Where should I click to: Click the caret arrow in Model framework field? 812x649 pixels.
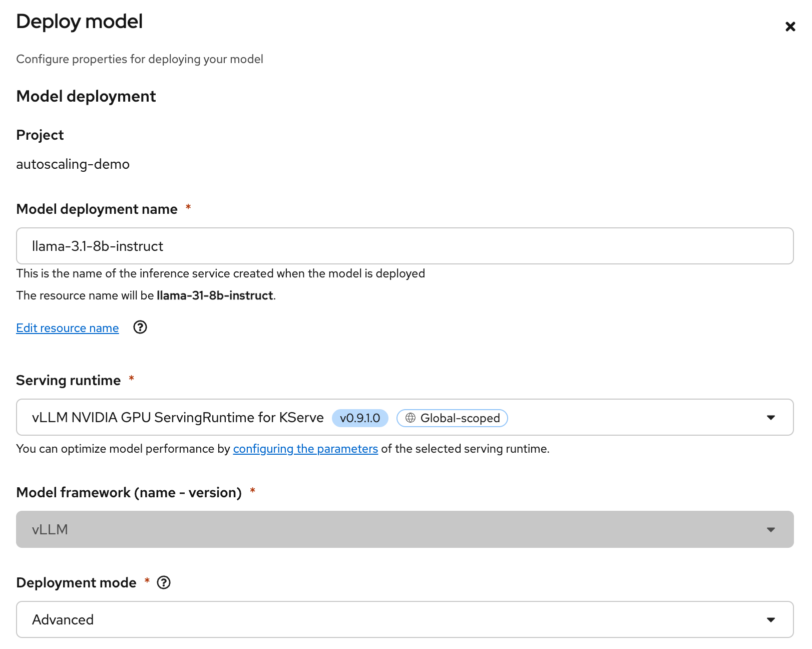coord(770,530)
